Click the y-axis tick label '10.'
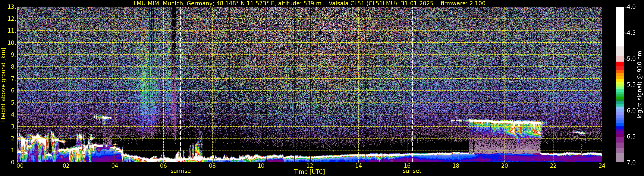 coord(12,43)
